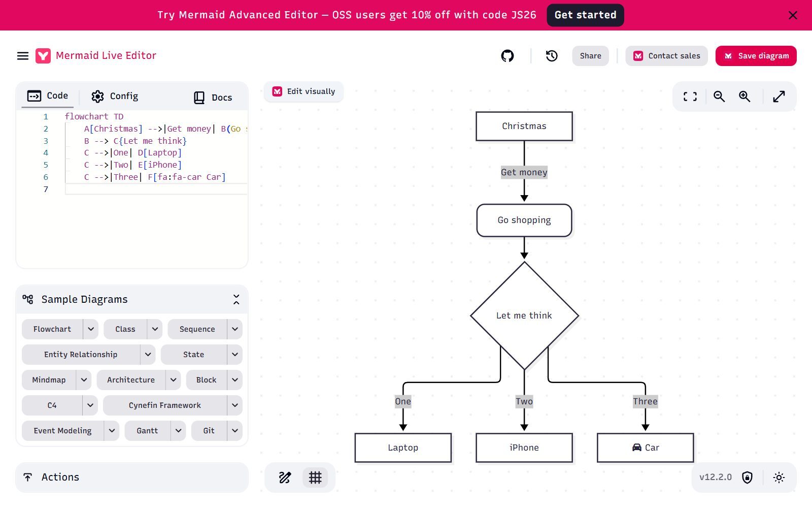Open the Docs tab
The image size is (812, 508).
(x=213, y=98)
